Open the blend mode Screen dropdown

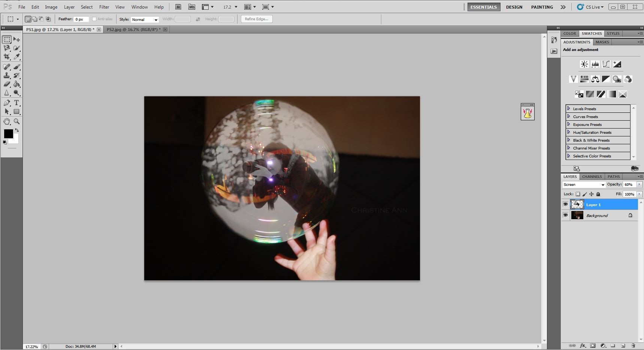(x=584, y=185)
